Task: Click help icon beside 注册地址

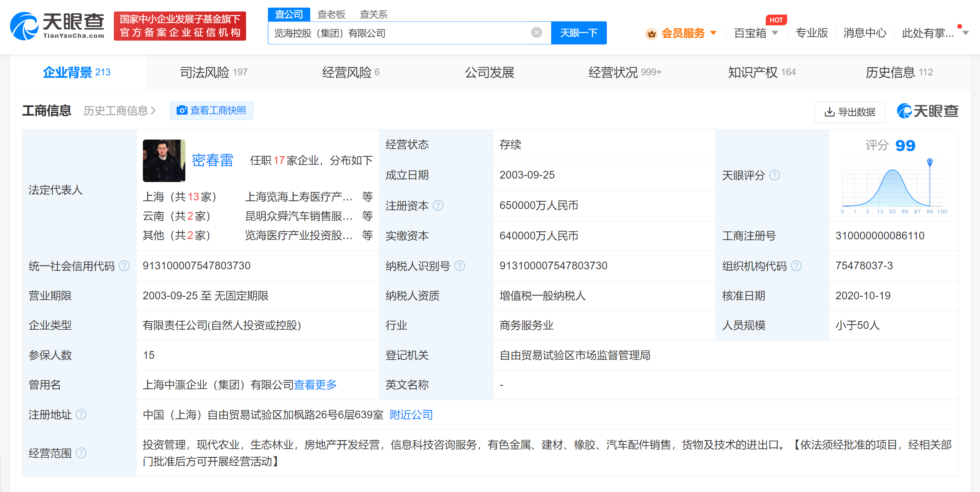Action: click(81, 414)
